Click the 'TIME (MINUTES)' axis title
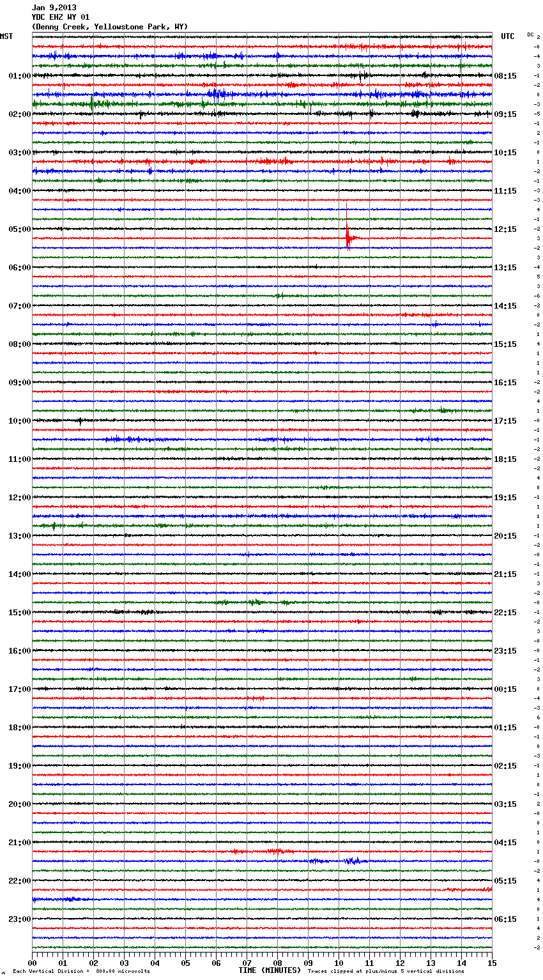 pos(270,970)
